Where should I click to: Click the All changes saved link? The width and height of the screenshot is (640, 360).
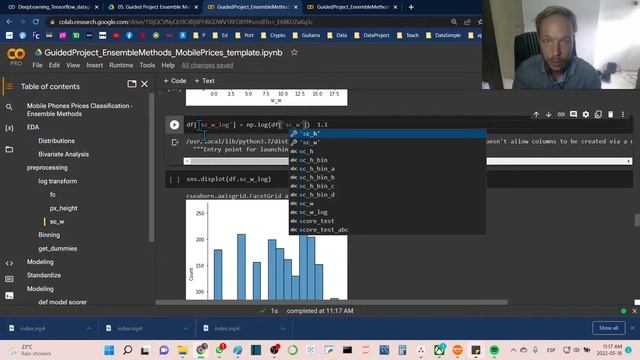coord(207,65)
